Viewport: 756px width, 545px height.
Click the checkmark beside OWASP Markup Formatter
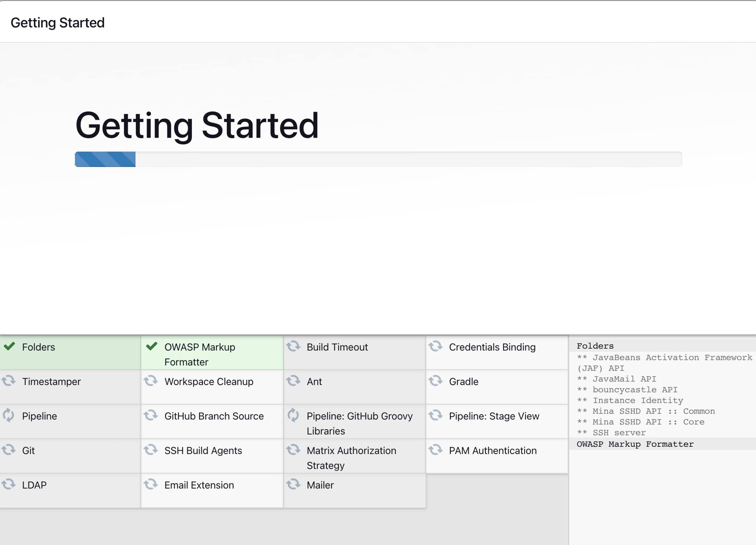pos(152,346)
